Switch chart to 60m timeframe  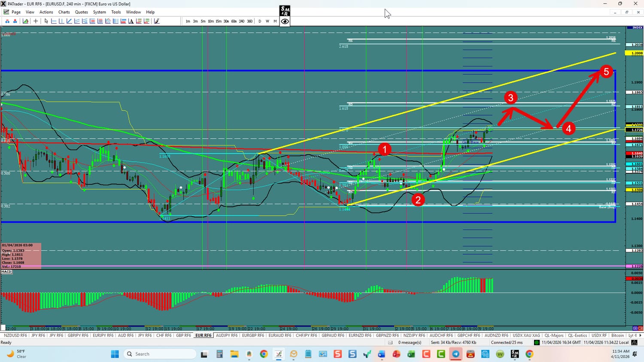(234, 21)
